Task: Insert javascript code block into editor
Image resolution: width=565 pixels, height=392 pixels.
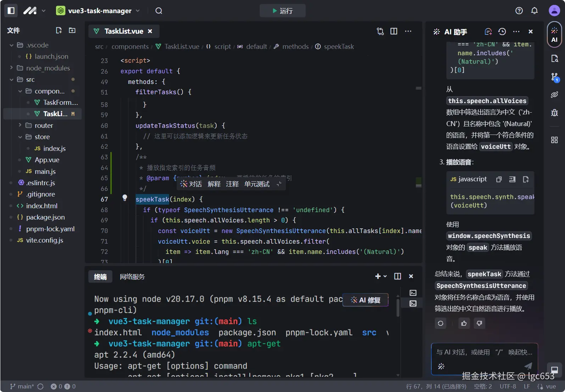Action: (x=512, y=179)
